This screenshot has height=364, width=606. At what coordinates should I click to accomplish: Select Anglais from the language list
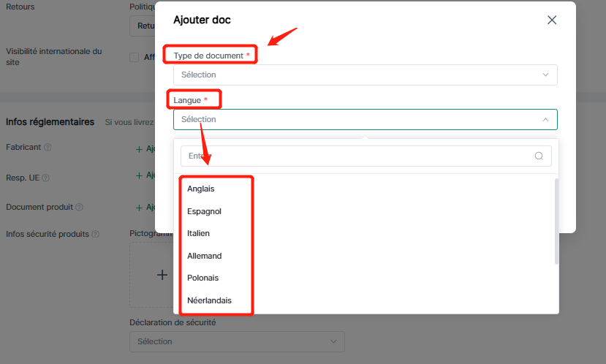pyautogui.click(x=200, y=189)
